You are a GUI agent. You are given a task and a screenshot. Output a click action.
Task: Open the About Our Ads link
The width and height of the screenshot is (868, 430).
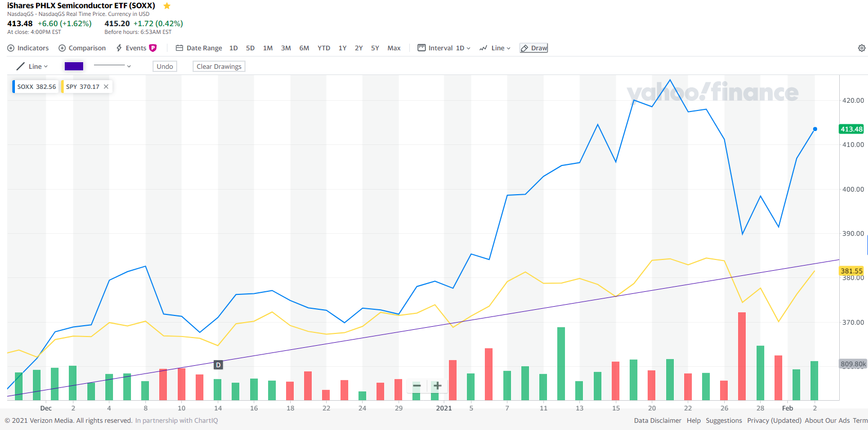click(x=827, y=420)
